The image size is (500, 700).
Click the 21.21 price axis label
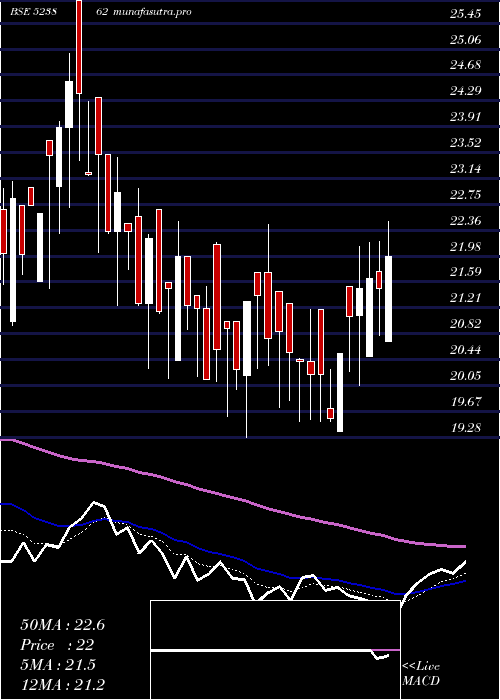tap(466, 298)
